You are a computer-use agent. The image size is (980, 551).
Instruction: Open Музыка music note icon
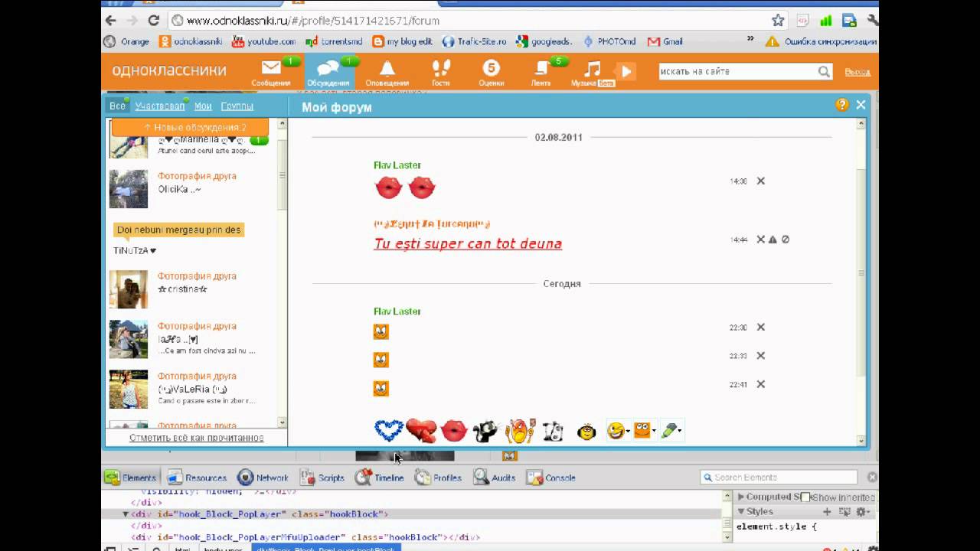[592, 68]
